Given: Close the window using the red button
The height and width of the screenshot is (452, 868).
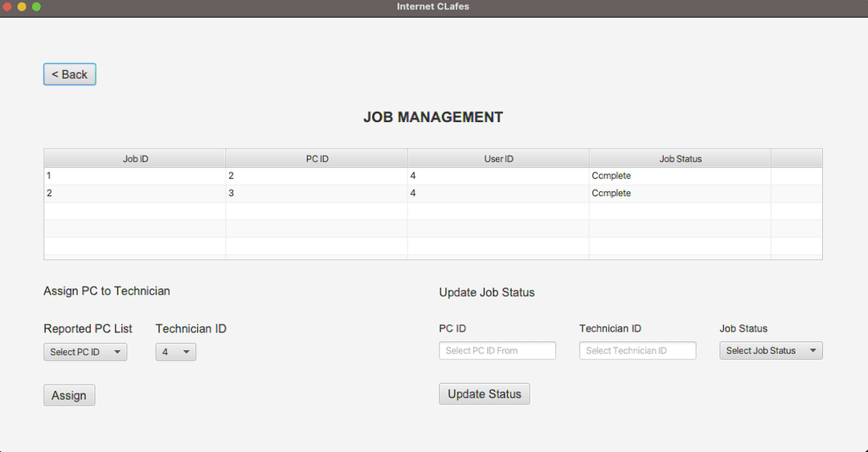Looking at the screenshot, I should 7,6.
